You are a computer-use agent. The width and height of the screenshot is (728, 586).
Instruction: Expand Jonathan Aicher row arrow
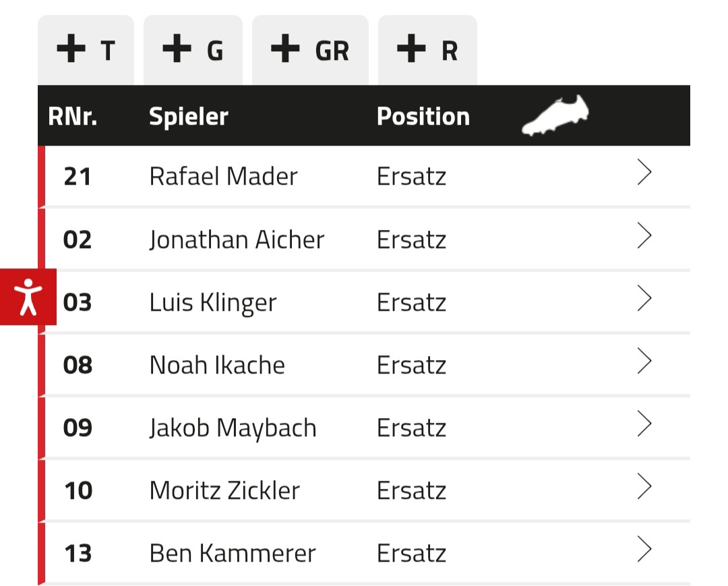644,237
